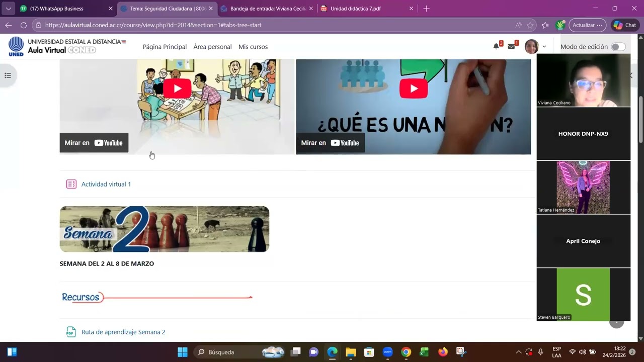Switch ESP LAA keyboard language
The height and width of the screenshot is (362, 644).
pyautogui.click(x=556, y=352)
